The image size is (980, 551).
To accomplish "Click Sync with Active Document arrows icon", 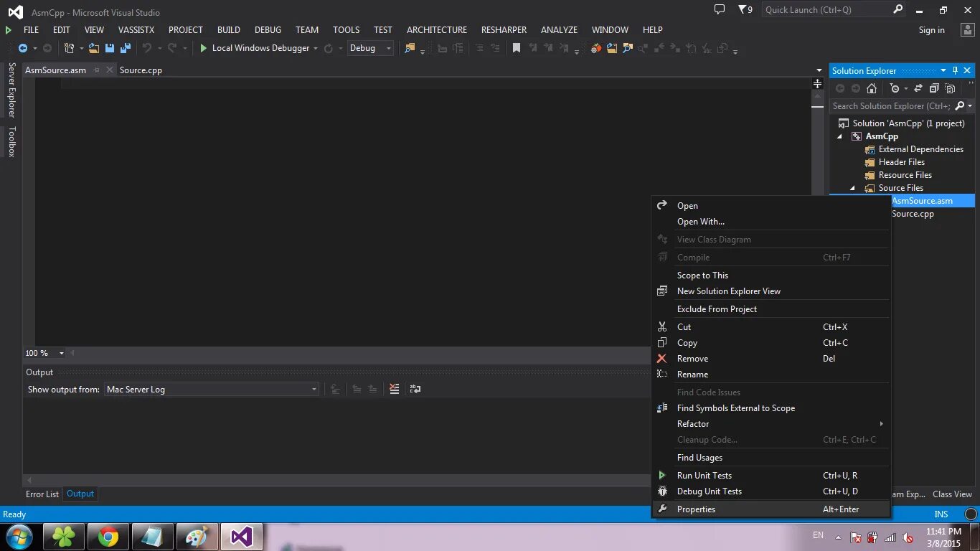I will coord(918,88).
